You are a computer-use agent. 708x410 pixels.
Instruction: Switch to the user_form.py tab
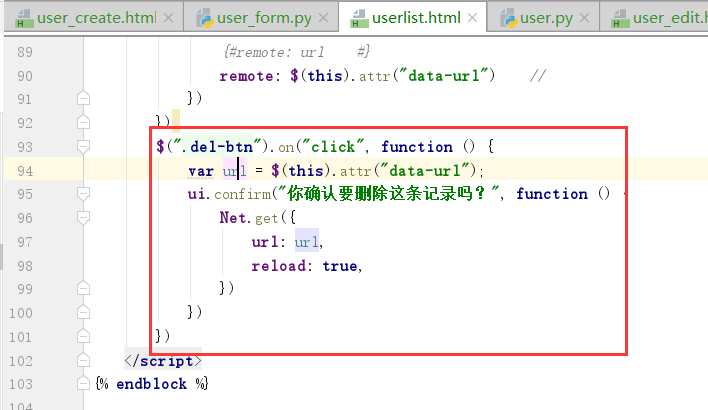pos(261,18)
